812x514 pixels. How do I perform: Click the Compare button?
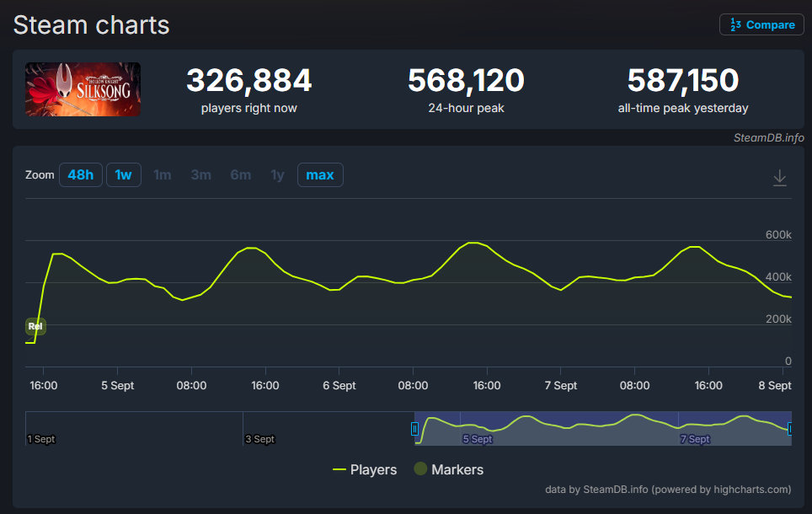point(761,24)
